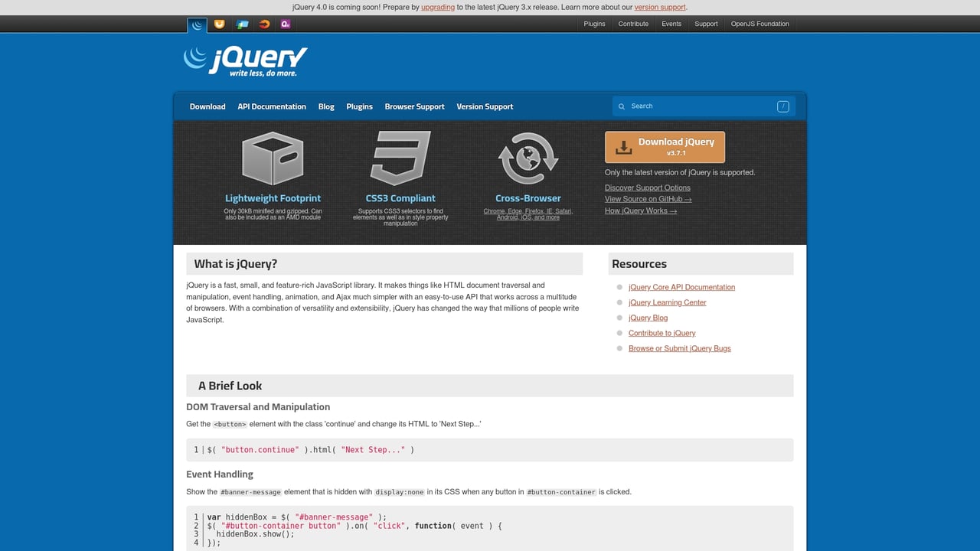Screen dimensions: 980x551
Task: Open QUnit via its purple icon
Action: click(x=285, y=24)
